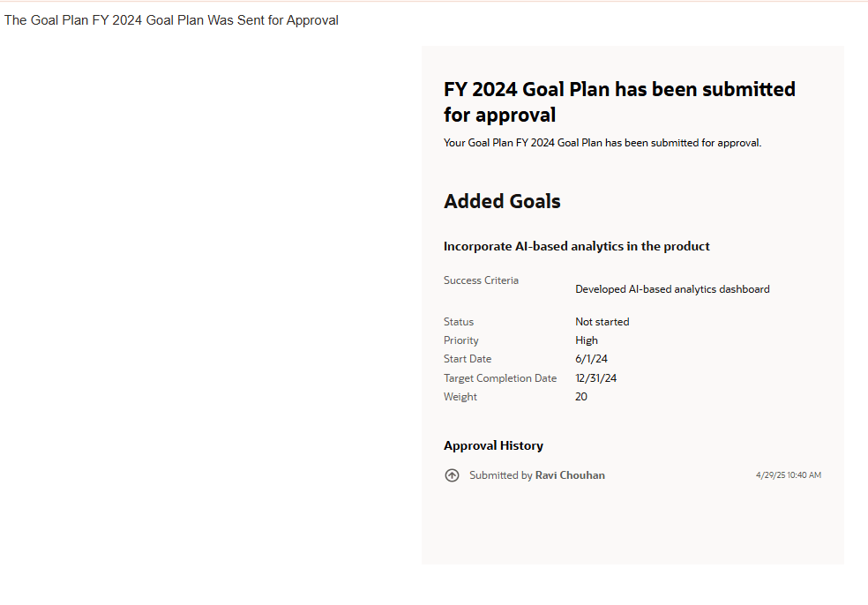Click the submitted up-arrow icon in Approval History
The image size is (868, 605).
coord(452,475)
